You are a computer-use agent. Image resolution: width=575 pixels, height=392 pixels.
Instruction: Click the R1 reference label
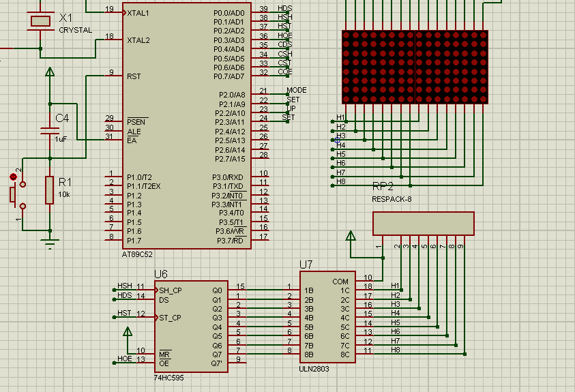tap(65, 182)
